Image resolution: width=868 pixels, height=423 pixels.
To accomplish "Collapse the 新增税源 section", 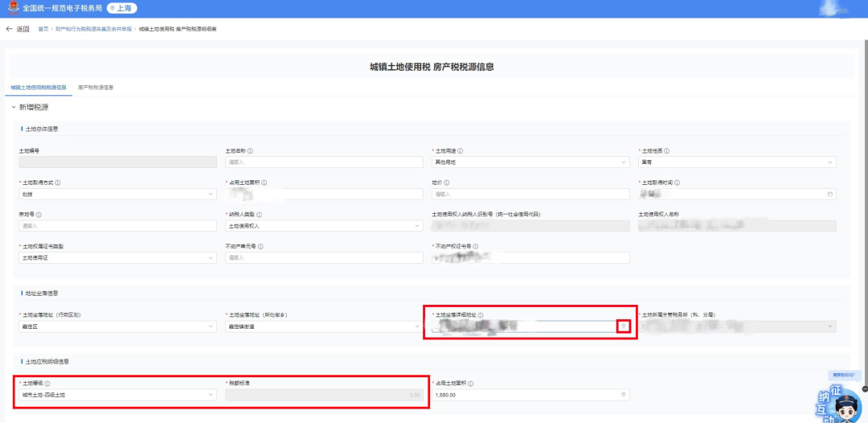I will (x=14, y=107).
